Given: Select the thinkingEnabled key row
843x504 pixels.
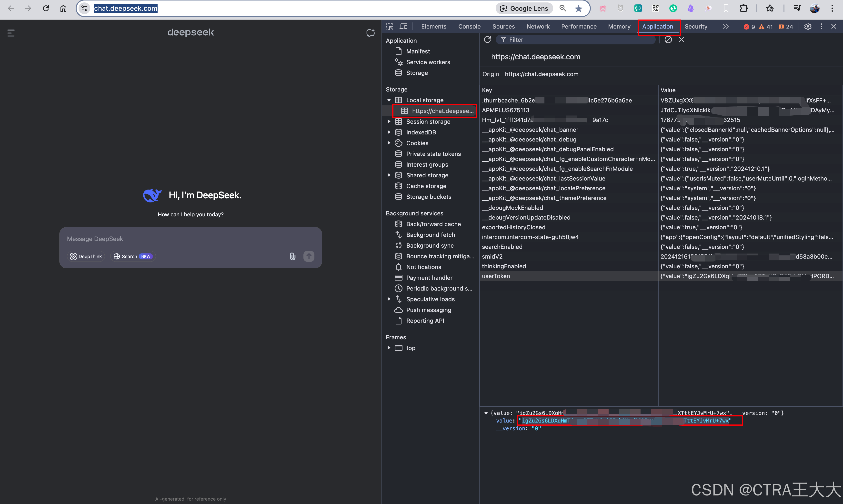Looking at the screenshot, I should tap(661, 266).
